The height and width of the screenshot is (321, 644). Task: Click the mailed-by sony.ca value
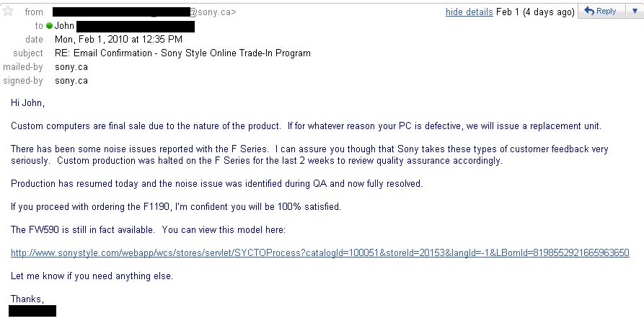click(71, 67)
